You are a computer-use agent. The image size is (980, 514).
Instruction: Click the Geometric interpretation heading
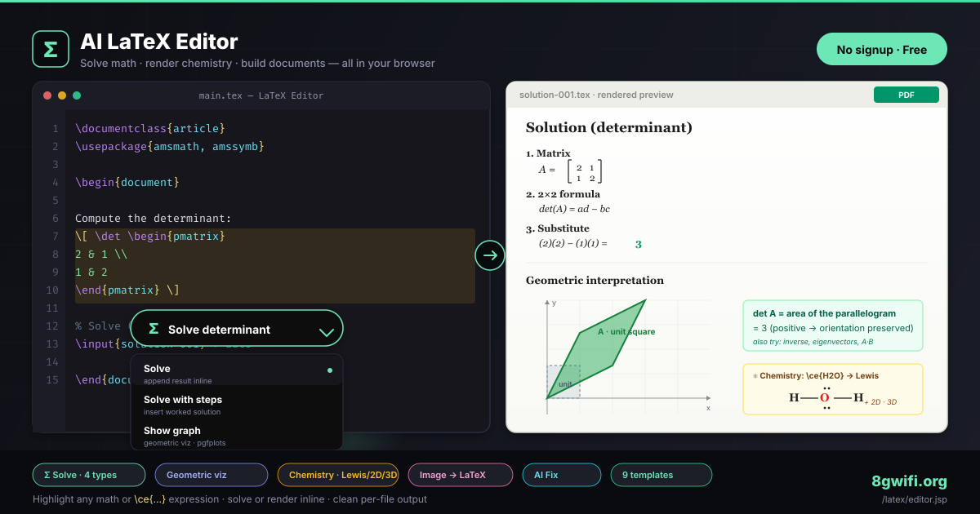point(595,281)
